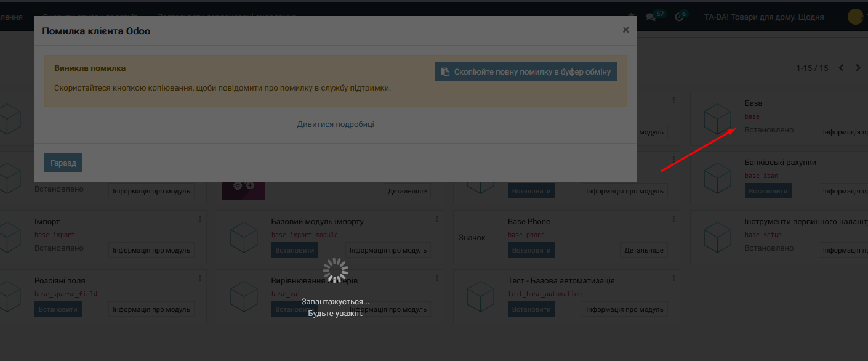Confirm the dialog with 'Гаразд'

coord(63,163)
